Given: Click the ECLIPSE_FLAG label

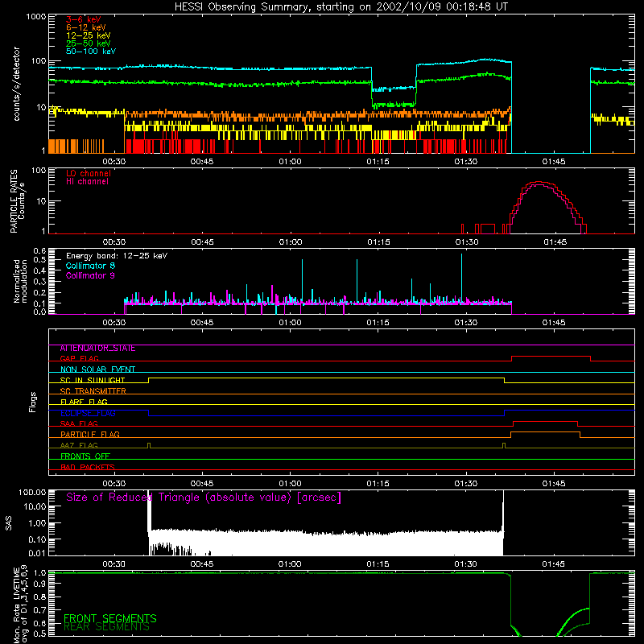Looking at the screenshot, I should tap(88, 413).
